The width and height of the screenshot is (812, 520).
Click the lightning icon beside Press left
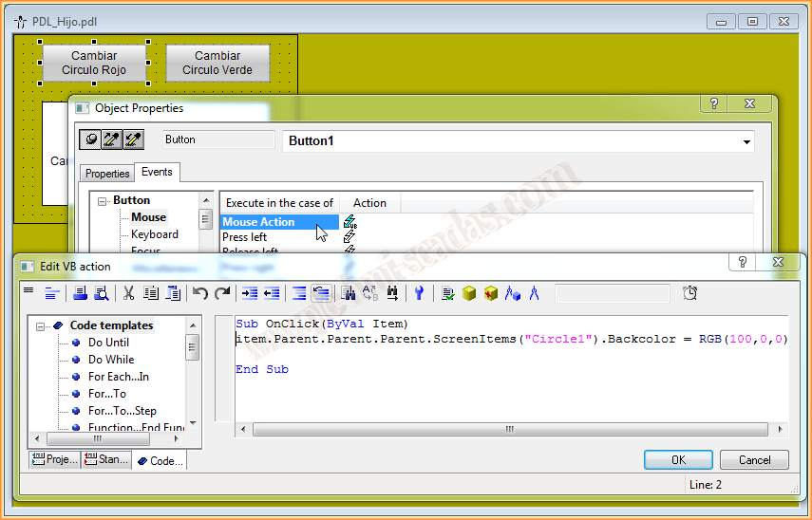coord(349,237)
